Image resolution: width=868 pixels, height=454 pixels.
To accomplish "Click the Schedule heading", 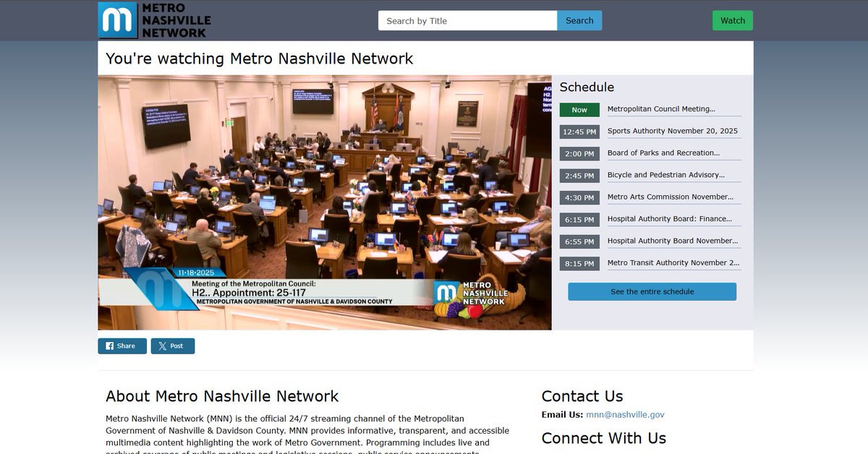I will coord(587,87).
